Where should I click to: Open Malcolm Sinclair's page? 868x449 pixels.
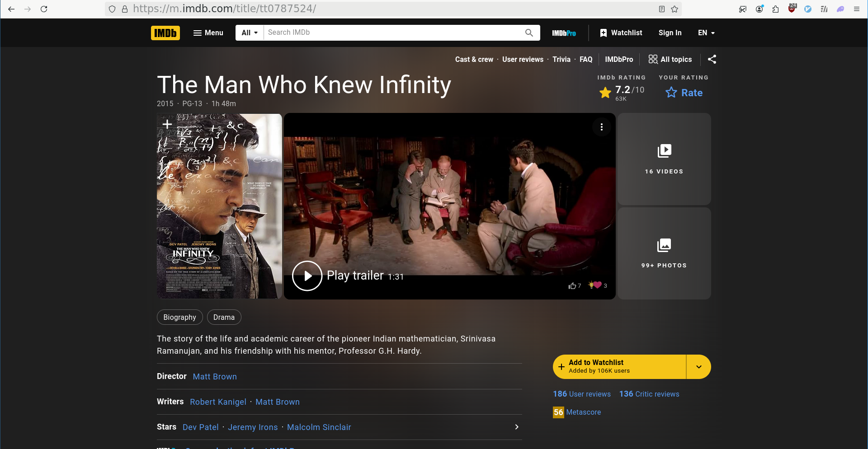point(319,427)
